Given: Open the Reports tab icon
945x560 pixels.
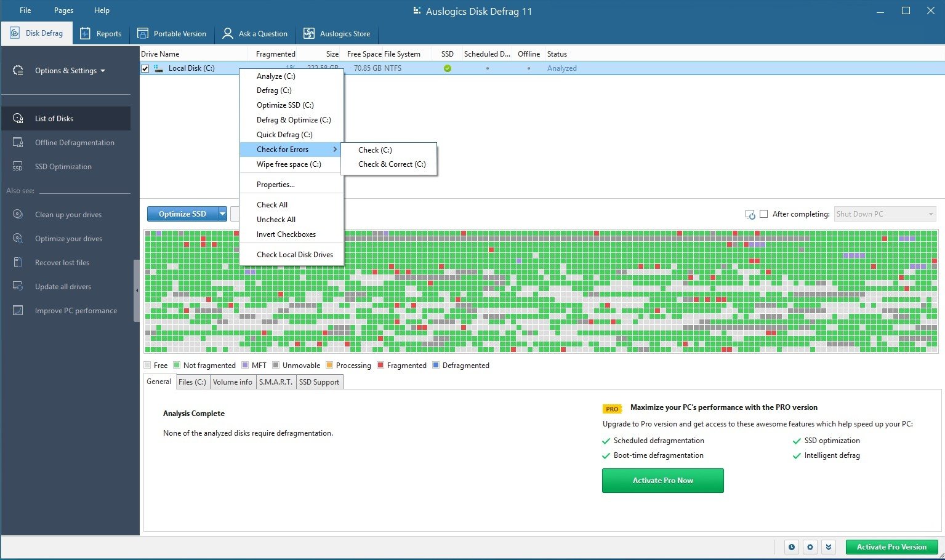Looking at the screenshot, I should pos(85,33).
